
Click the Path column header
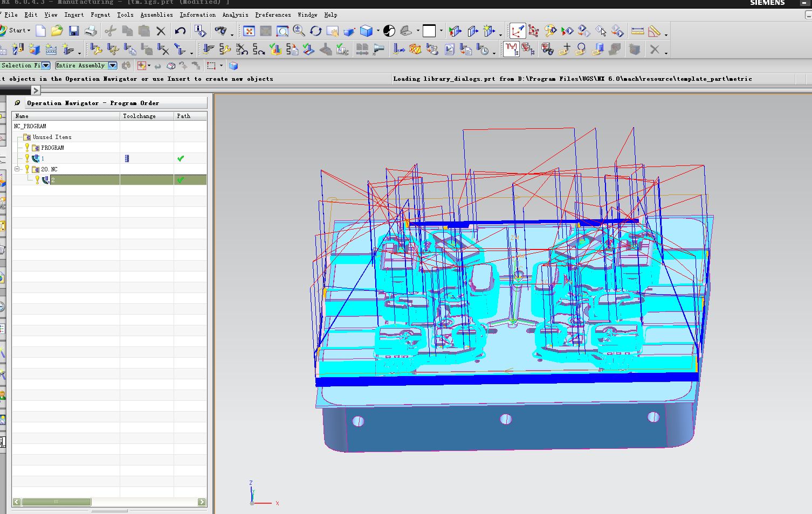[190, 116]
